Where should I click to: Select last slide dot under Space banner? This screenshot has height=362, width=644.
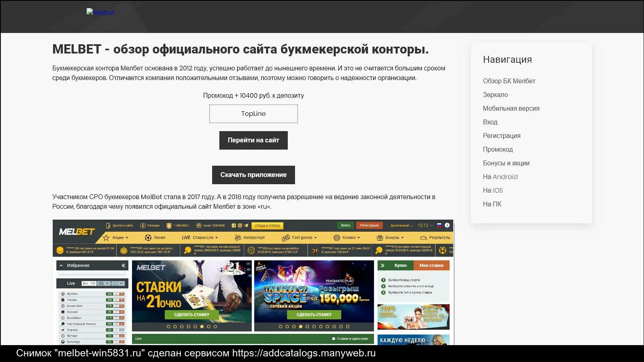point(348,327)
